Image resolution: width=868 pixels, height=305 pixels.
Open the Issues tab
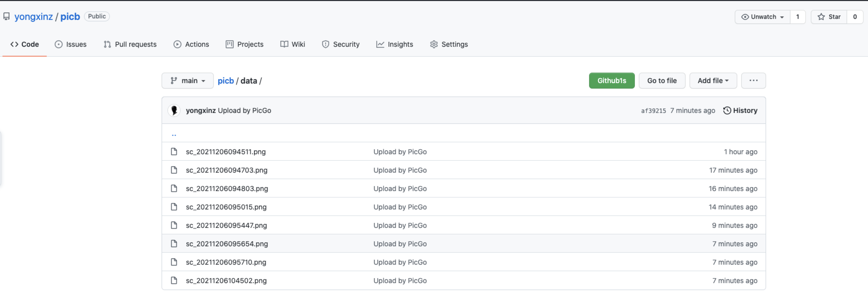[70, 44]
